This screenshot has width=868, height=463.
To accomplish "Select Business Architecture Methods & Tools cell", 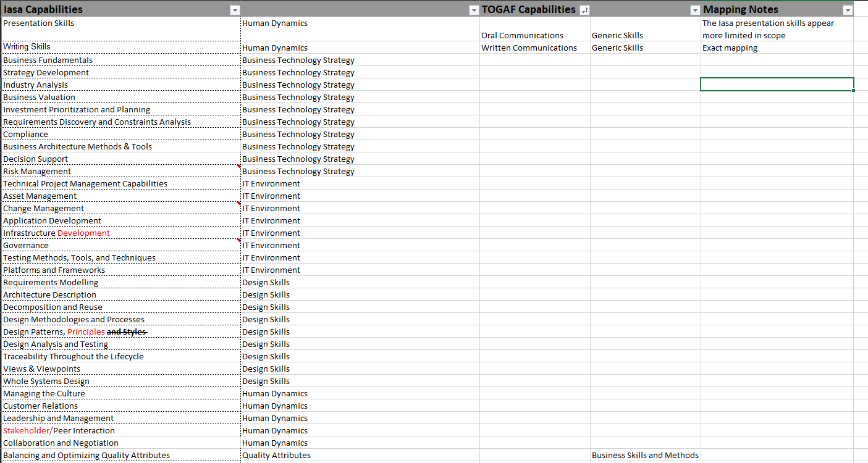I will click(x=120, y=146).
